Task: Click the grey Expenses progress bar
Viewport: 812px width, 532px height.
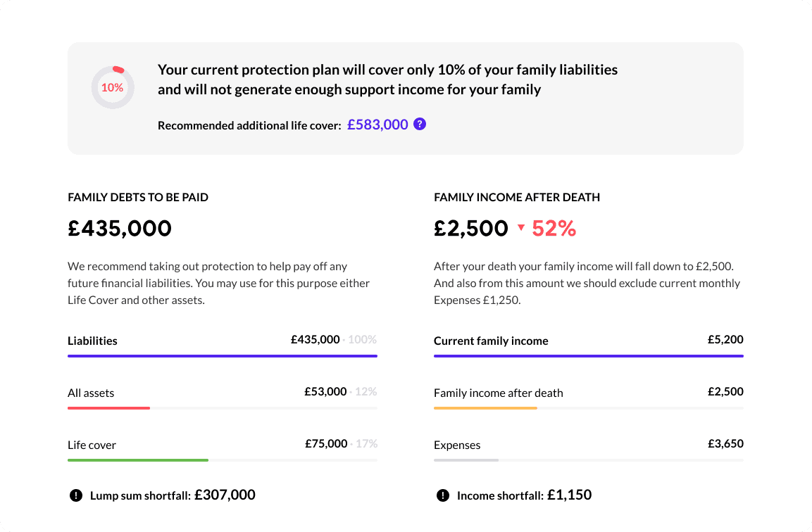Action: pyautogui.click(x=466, y=460)
